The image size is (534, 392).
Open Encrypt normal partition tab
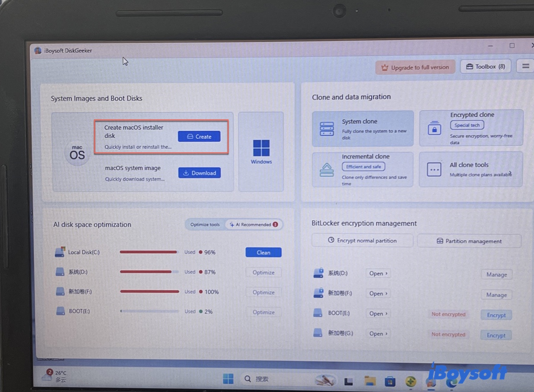362,240
